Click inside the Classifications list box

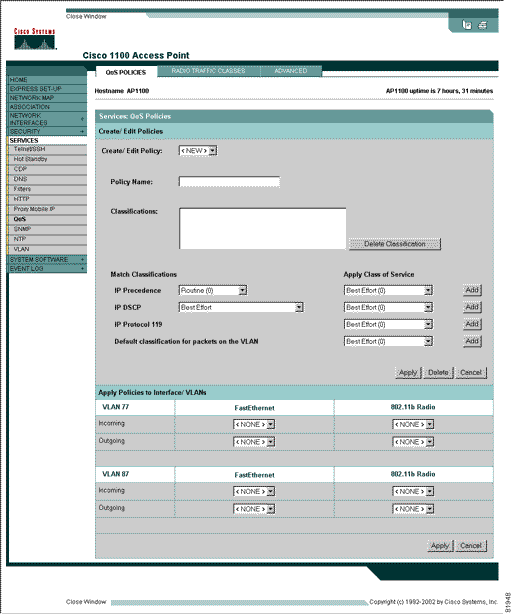click(x=262, y=229)
